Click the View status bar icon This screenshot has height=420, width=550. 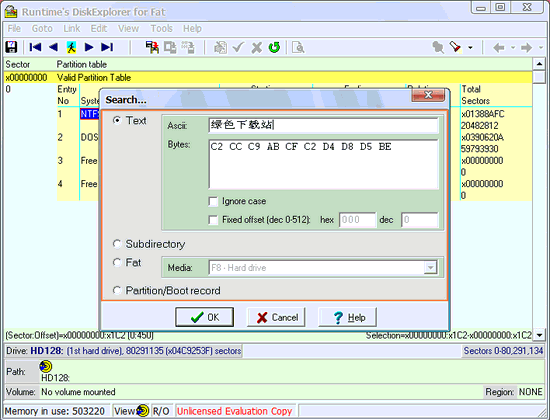tap(143, 411)
